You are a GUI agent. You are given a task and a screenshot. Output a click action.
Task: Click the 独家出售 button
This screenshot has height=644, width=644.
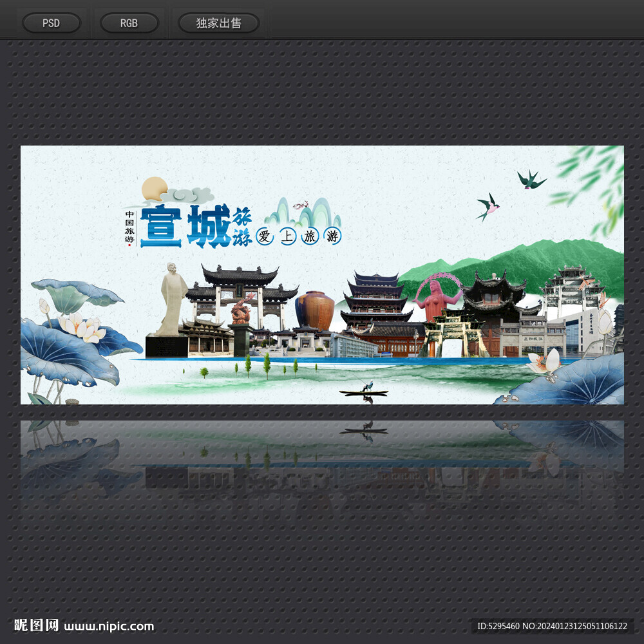coord(218,23)
